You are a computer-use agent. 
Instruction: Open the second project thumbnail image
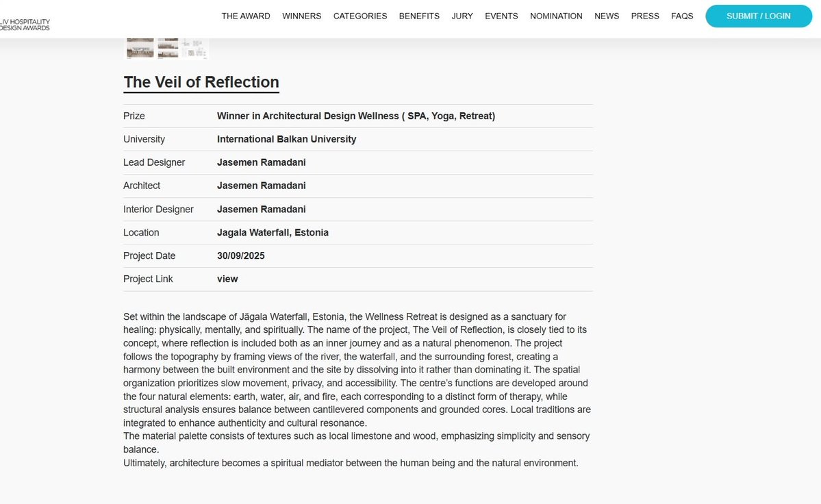coord(168,48)
